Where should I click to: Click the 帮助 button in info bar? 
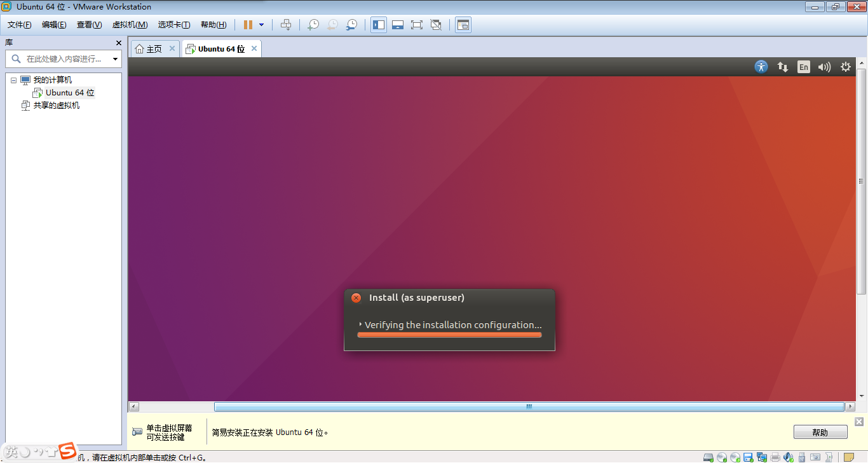pyautogui.click(x=820, y=432)
